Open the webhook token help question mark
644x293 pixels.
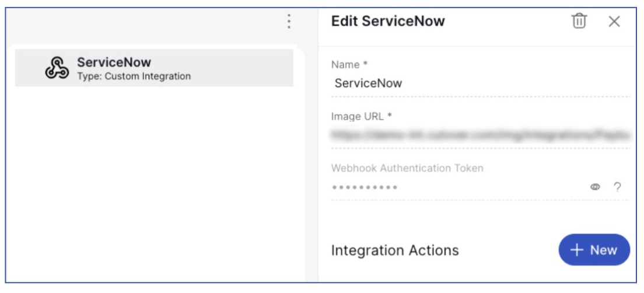617,187
